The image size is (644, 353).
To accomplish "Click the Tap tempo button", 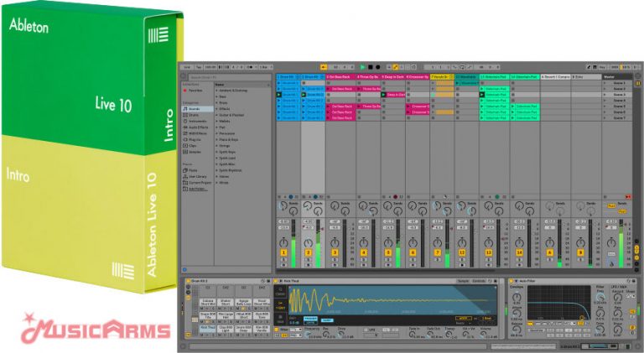I will click(199, 66).
